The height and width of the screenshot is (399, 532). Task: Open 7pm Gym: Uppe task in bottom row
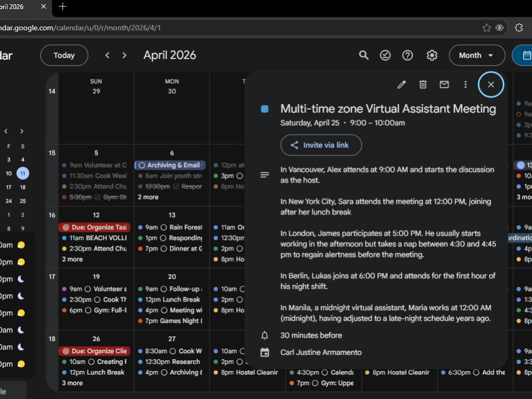tap(322, 383)
